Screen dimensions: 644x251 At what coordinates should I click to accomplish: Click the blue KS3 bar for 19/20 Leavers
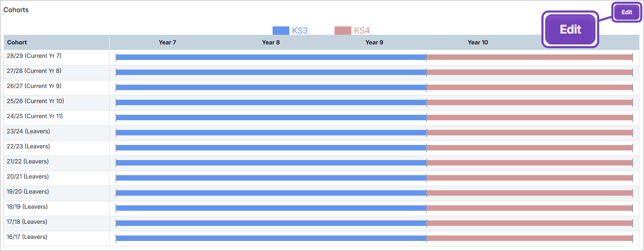(270, 193)
